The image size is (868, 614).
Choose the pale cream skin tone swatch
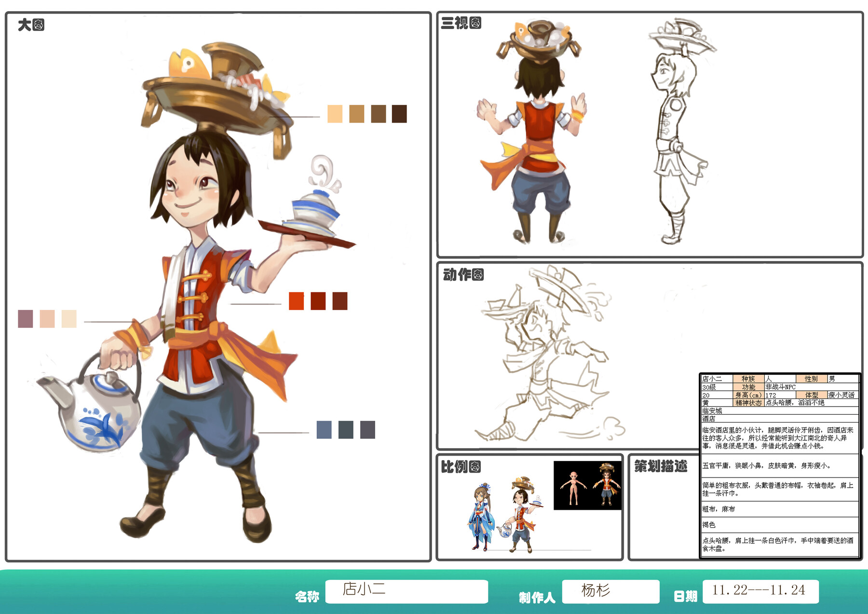pyautogui.click(x=69, y=319)
